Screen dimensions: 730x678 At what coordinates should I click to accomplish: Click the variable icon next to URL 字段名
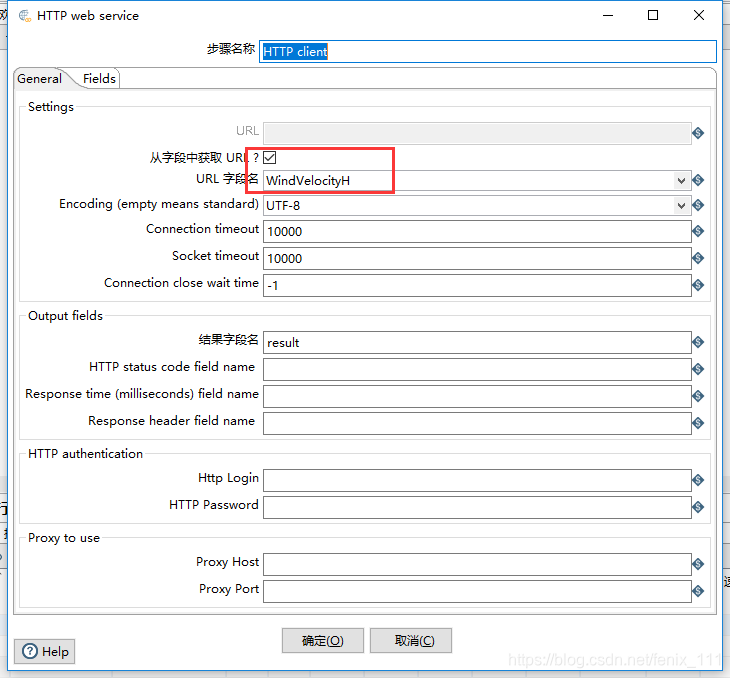pyautogui.click(x=698, y=180)
